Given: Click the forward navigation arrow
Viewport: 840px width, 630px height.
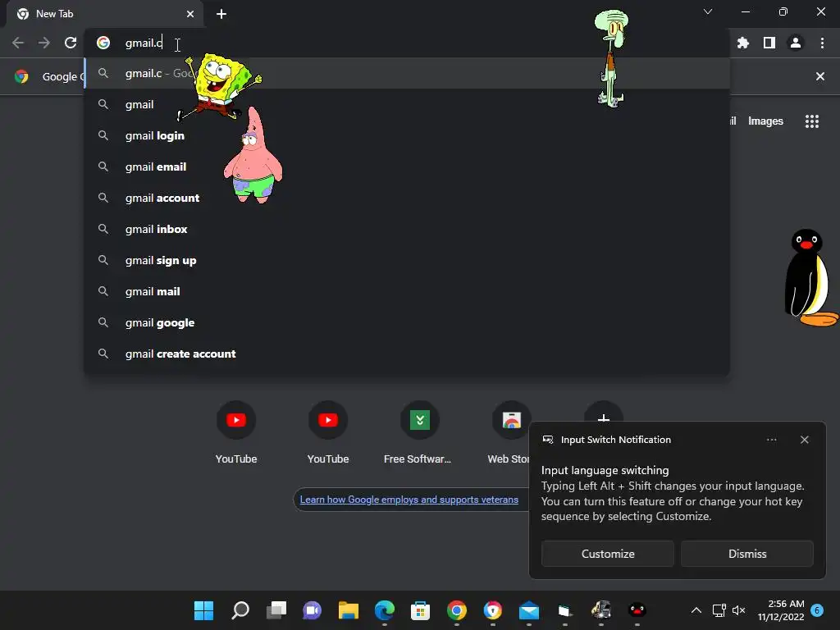Looking at the screenshot, I should click(x=44, y=43).
